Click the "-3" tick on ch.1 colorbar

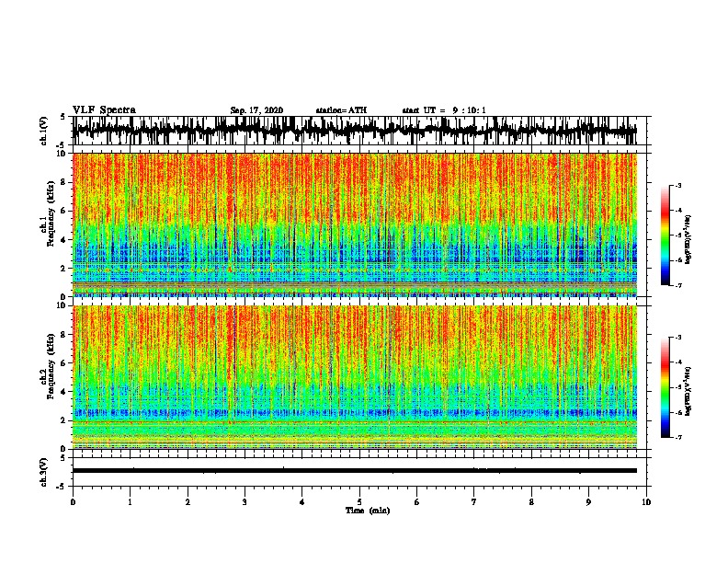(x=678, y=185)
